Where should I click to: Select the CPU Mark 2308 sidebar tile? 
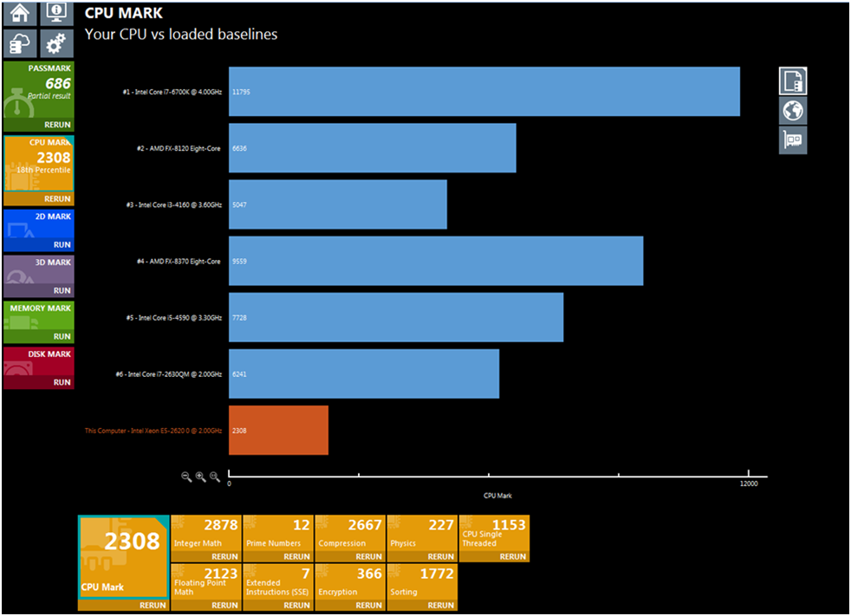coord(38,164)
